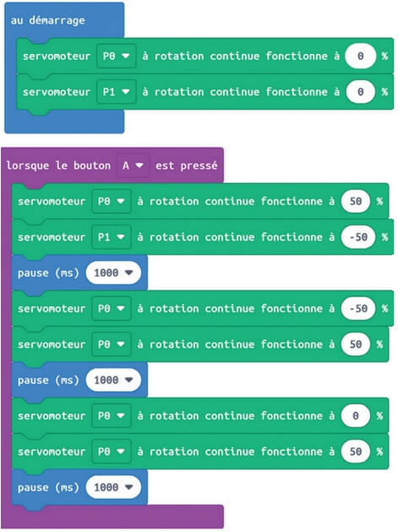
Task: Open P1 pin dropdown in startup block
Action: (x=116, y=92)
